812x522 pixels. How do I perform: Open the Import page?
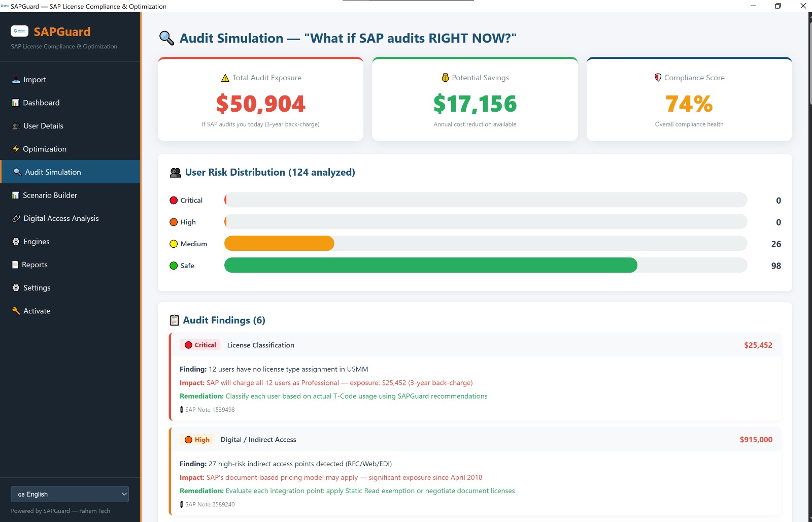pos(70,80)
